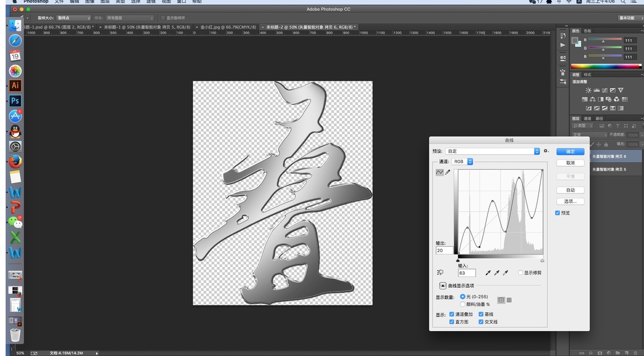Open the 图像 Image menu
Screen dimensions: 644x356
pyautogui.click(x=90, y=2)
